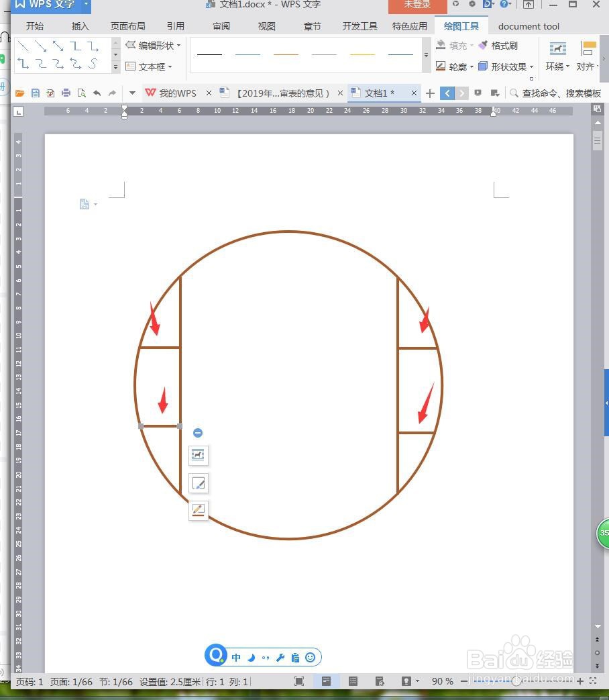Click the help question mark icon
Image resolution: width=609 pixels, height=700 pixels.
[x=504, y=4]
